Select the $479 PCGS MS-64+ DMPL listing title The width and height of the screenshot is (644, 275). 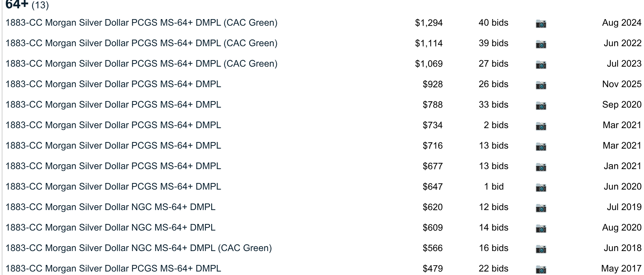coord(113,269)
